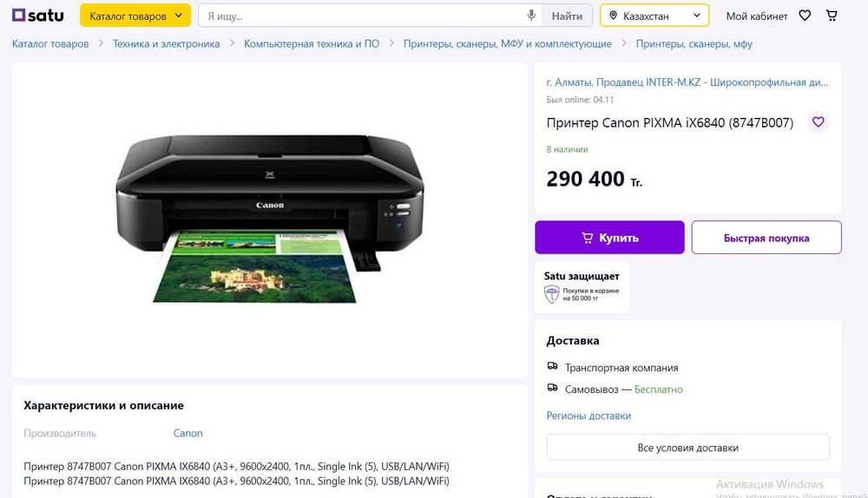Go to Техника и электроника breadcrumb
This screenshot has width=868, height=498.
click(166, 43)
